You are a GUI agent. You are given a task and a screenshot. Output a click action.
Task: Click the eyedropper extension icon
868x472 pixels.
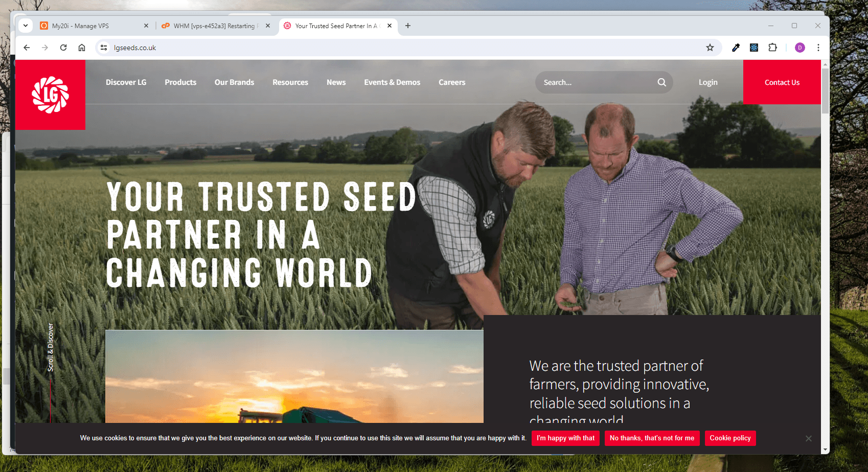tap(736, 47)
